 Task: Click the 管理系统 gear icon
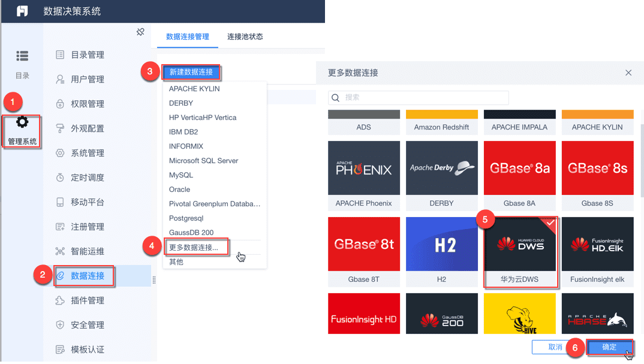point(22,122)
